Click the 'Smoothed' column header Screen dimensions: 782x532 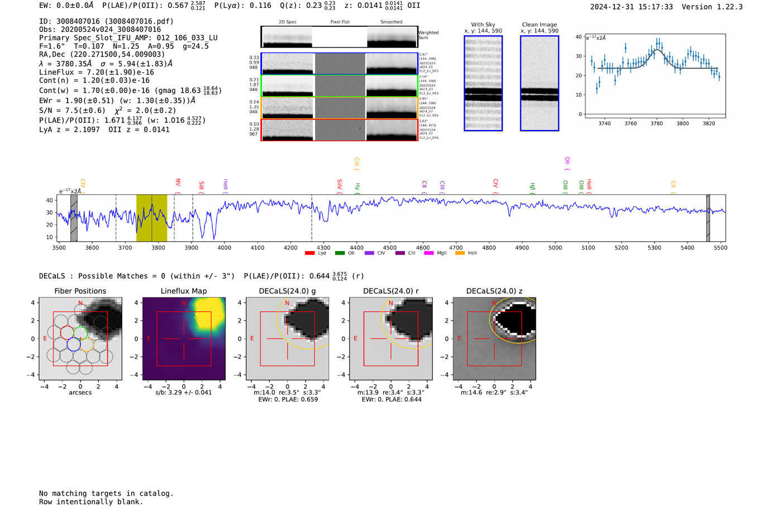391,22
